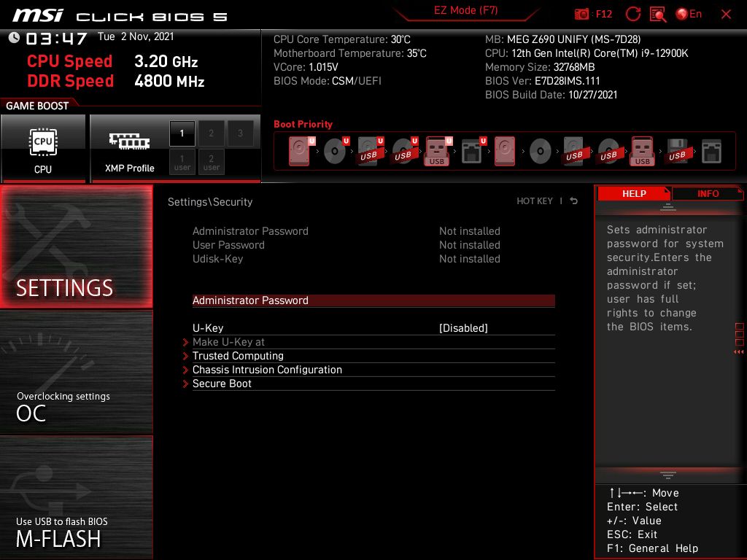
Task: Select the UEFI network boot icon
Action: point(473,151)
